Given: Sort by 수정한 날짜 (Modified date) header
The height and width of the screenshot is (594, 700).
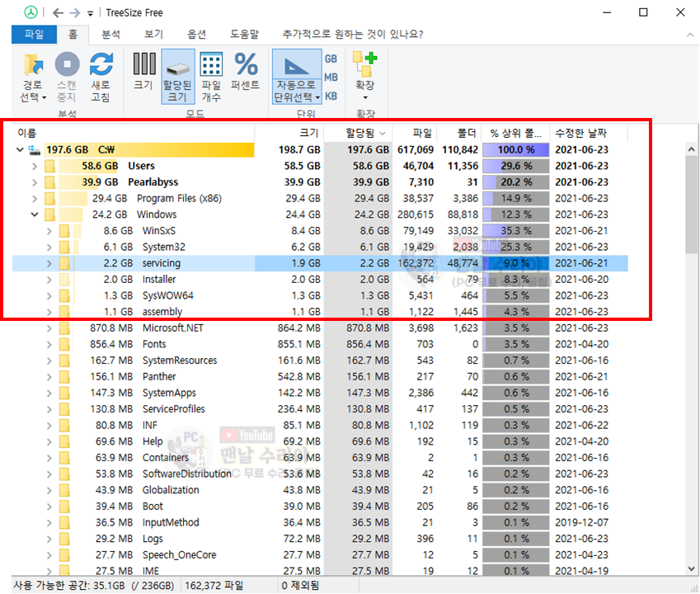Looking at the screenshot, I should pos(589,133).
